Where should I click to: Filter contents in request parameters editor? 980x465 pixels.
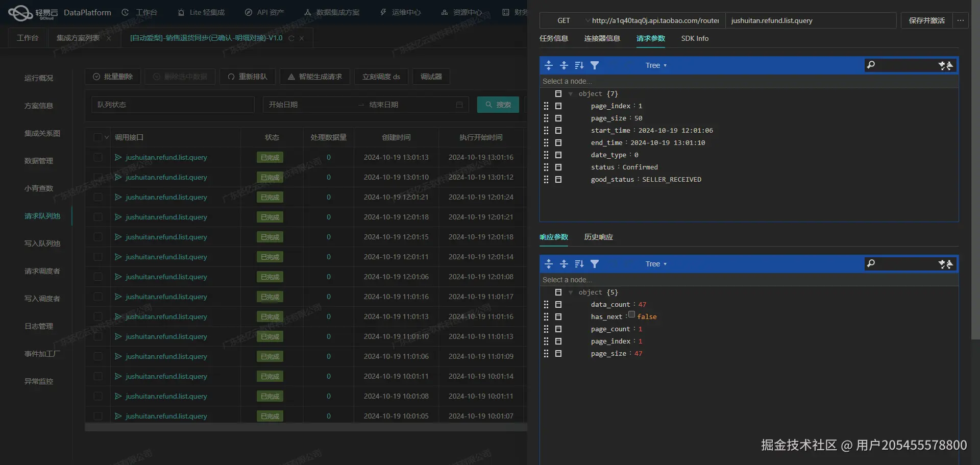point(595,65)
